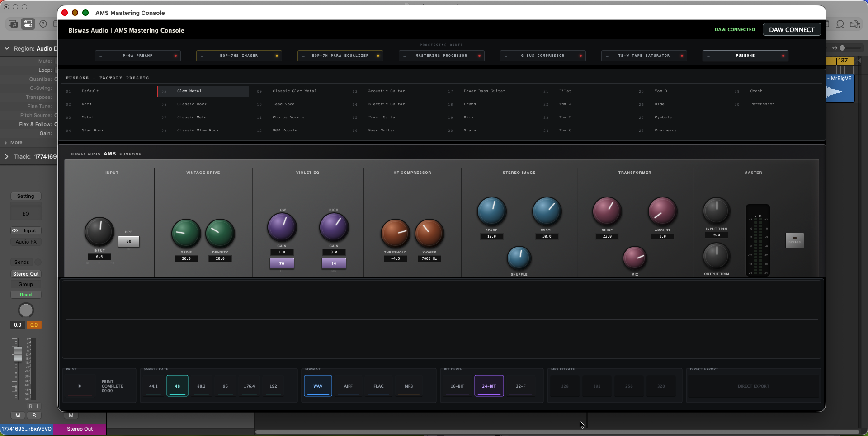
Task: Click the Transformer Amount knob
Action: coord(662,211)
